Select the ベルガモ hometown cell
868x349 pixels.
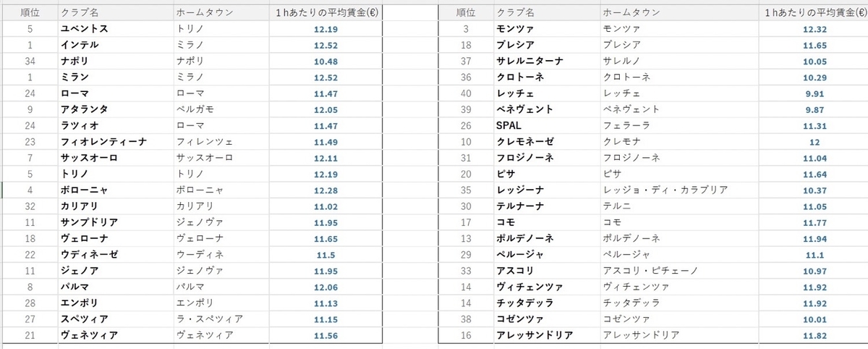(194, 109)
